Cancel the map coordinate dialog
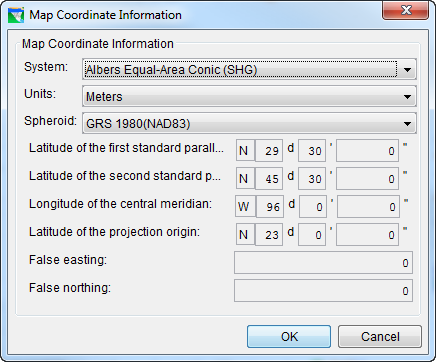Image resolution: width=436 pixels, height=362 pixels. click(x=380, y=337)
